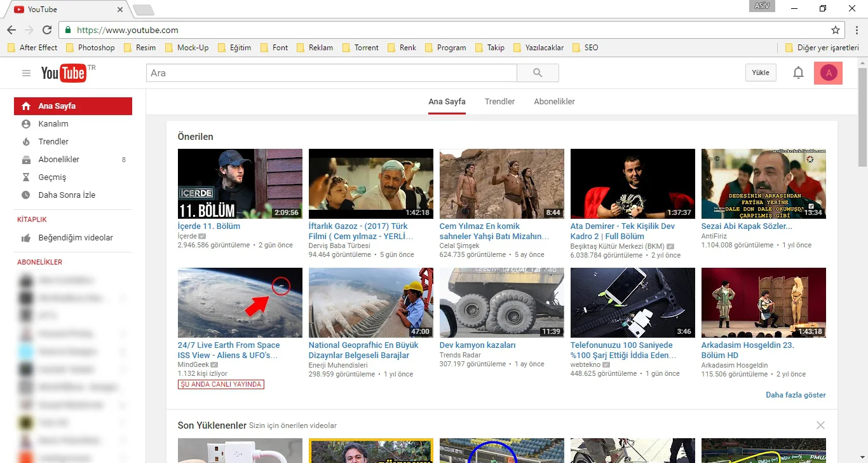This screenshot has width=868, height=463.
Task: Reload the page using the refresh icon
Action: point(47,30)
